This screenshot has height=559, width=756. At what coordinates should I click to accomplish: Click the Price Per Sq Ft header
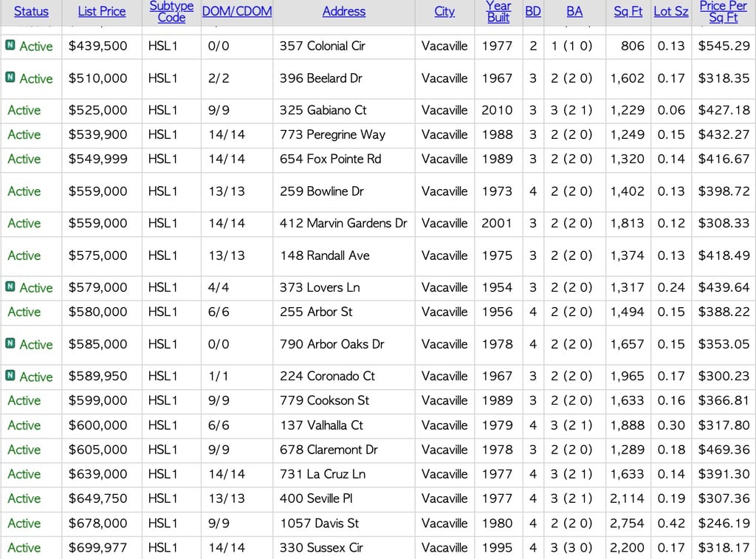[x=724, y=11]
